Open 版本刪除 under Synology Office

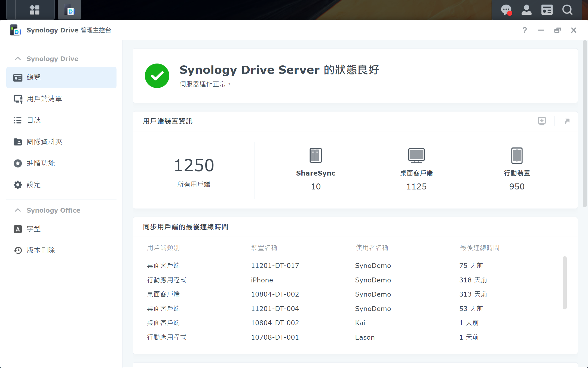(61, 250)
